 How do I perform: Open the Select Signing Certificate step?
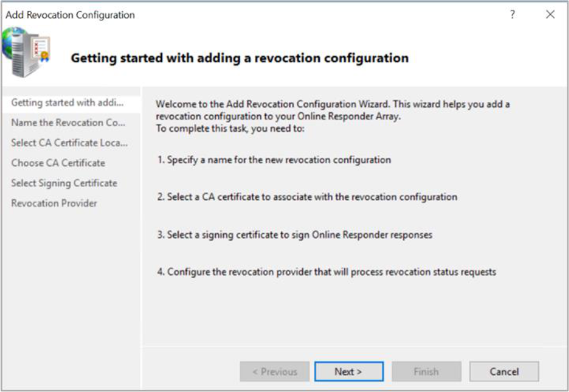[64, 183]
